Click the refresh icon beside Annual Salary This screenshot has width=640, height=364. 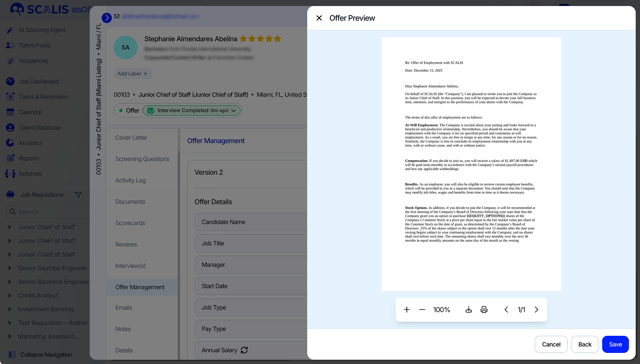click(x=244, y=350)
